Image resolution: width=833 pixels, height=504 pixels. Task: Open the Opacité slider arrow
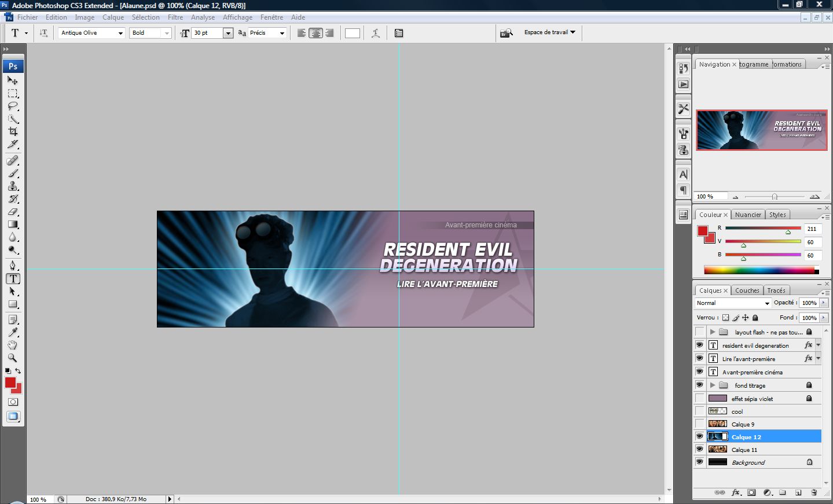pos(823,302)
